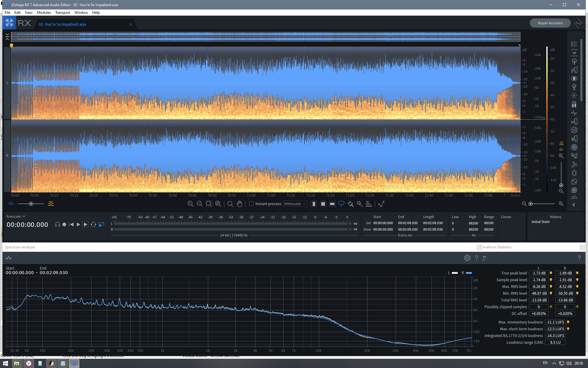Screen dimensions: 588x368
Task: Click the zoom to selection icon
Action: click(209, 204)
